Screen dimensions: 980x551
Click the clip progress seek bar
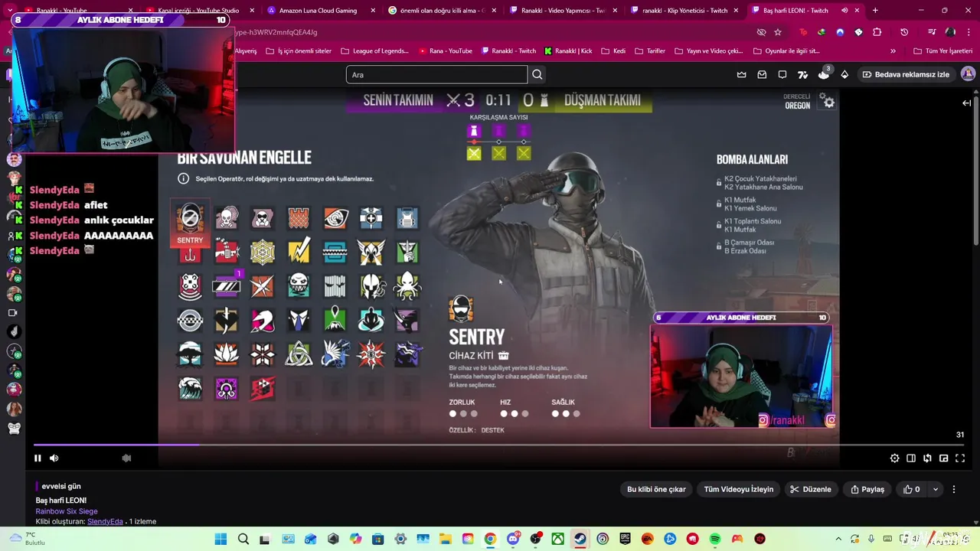tap(499, 445)
